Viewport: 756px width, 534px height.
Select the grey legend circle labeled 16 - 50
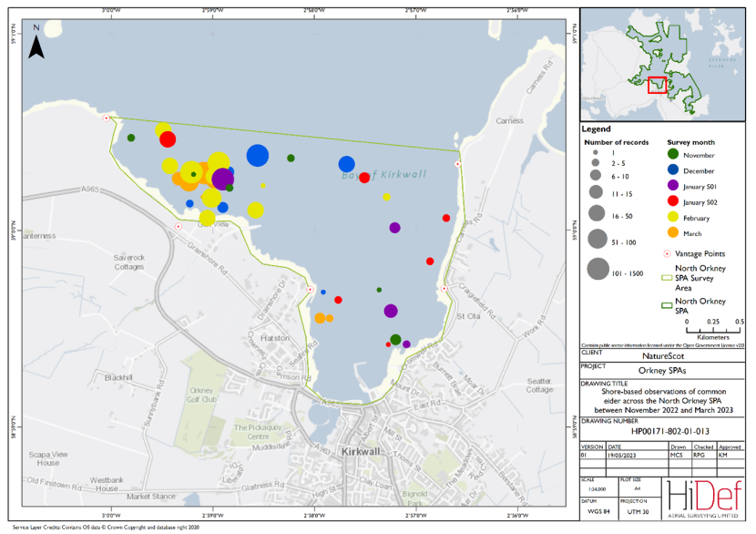[597, 213]
